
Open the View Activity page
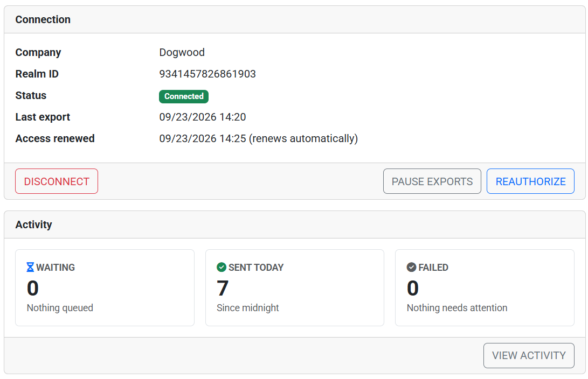click(x=529, y=355)
